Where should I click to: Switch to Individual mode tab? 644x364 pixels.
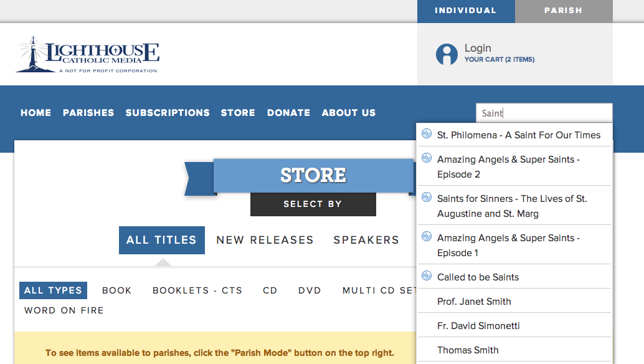(465, 11)
